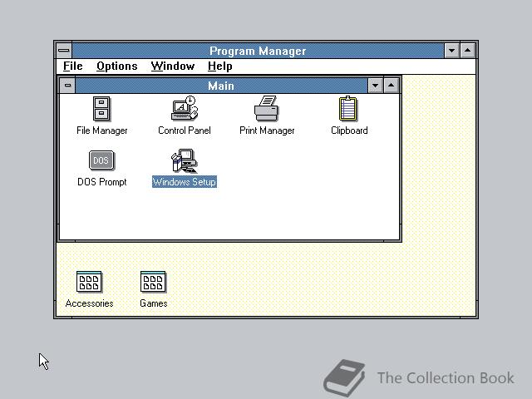The image size is (532, 399).
Task: Select the Control Panel icon
Action: pyautogui.click(x=185, y=108)
